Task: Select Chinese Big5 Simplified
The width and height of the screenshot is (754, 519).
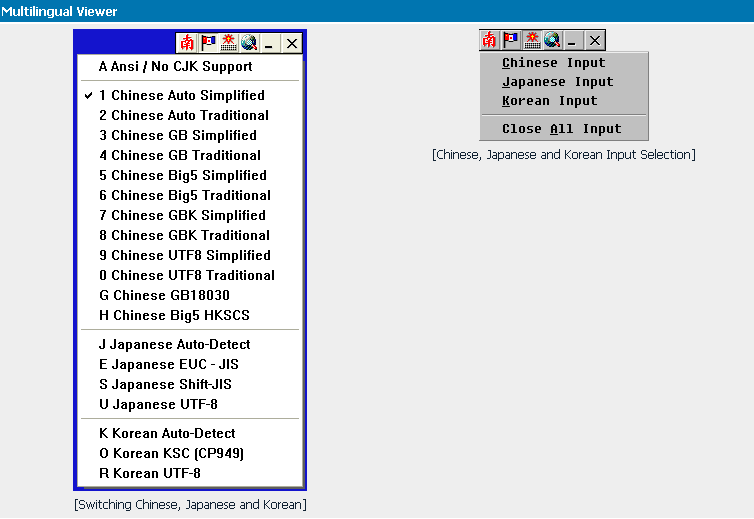Action: point(190,175)
